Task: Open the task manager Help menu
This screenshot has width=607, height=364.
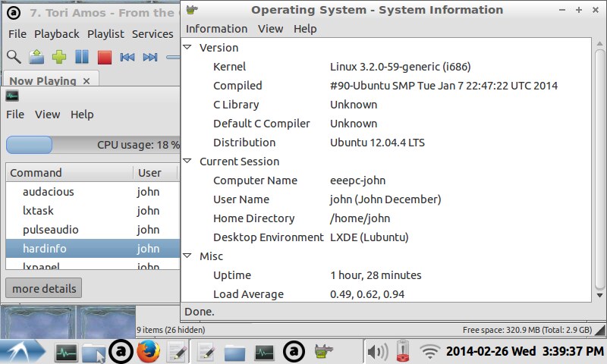Action: click(82, 115)
